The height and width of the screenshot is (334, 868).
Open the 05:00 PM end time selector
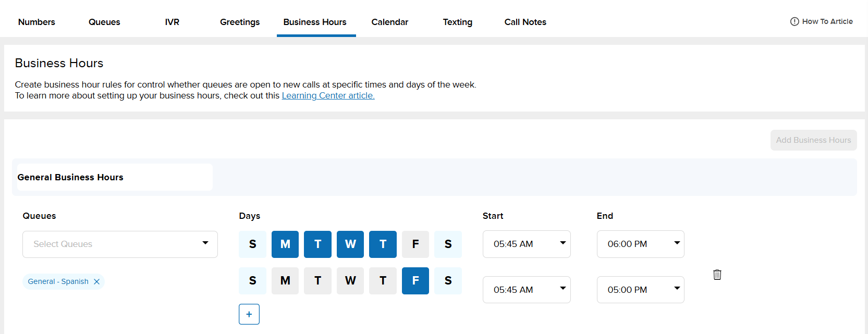640,290
